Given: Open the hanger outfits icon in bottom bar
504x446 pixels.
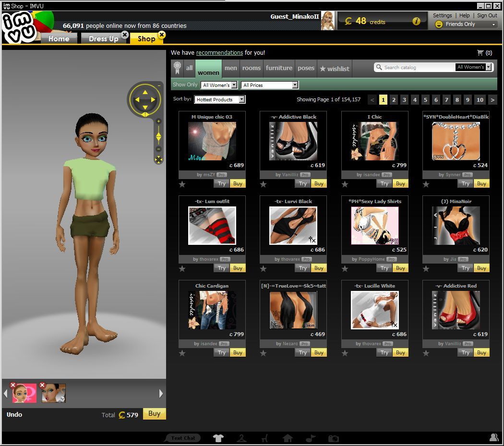Looking at the screenshot, I should [242, 438].
